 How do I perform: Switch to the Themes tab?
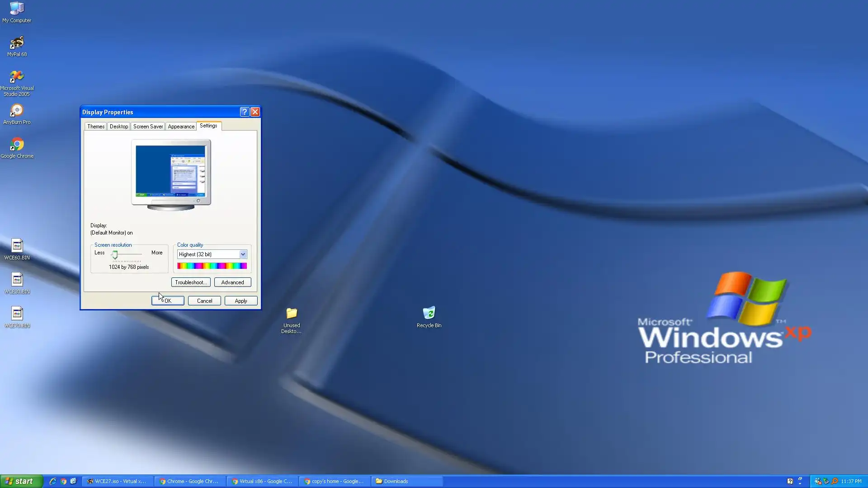click(x=96, y=127)
